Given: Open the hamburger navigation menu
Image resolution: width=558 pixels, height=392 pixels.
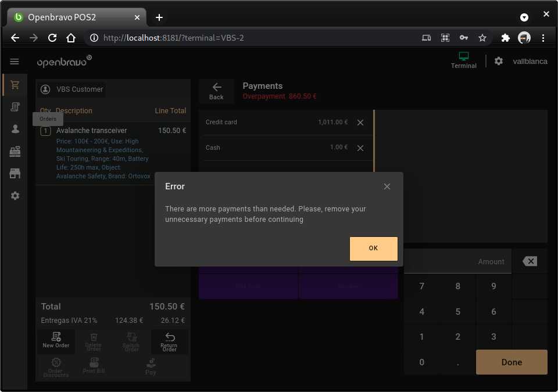Looking at the screenshot, I should pos(15,62).
